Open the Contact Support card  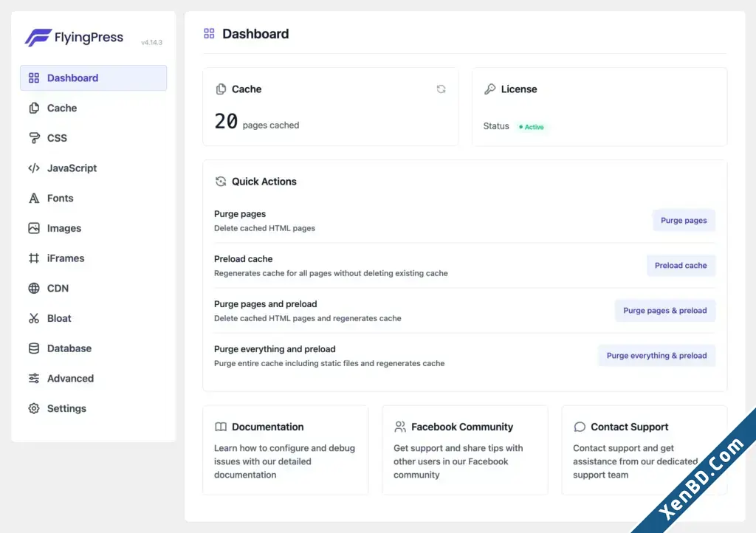coord(644,450)
